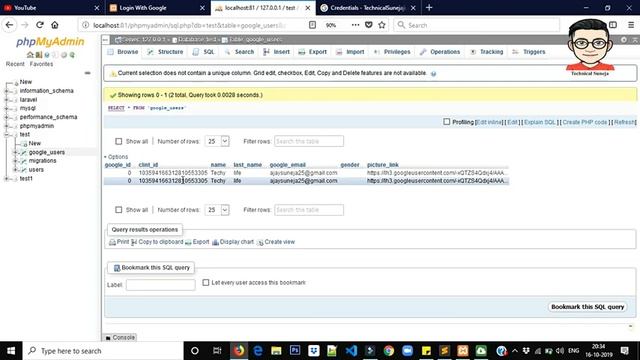Go to browser home page
The width and height of the screenshot is (640, 360).
click(55, 25)
